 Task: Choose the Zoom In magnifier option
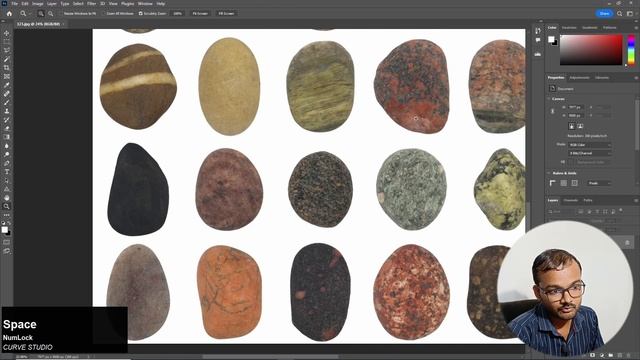[41, 13]
